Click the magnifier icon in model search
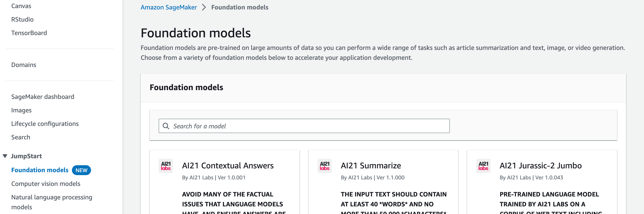Image resolution: width=644 pixels, height=214 pixels. 166,126
